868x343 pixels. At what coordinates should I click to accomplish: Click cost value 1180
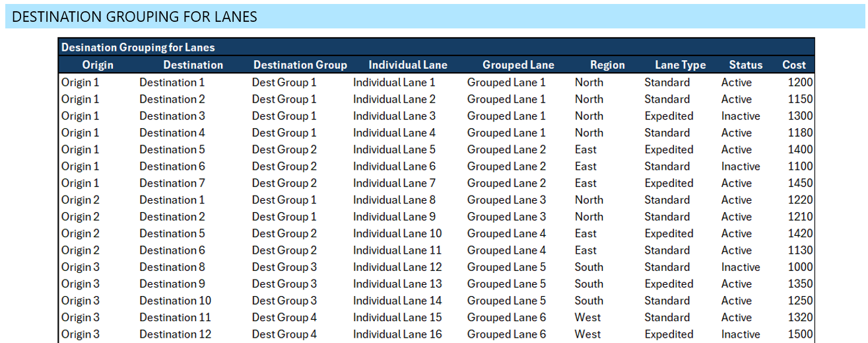[800, 133]
